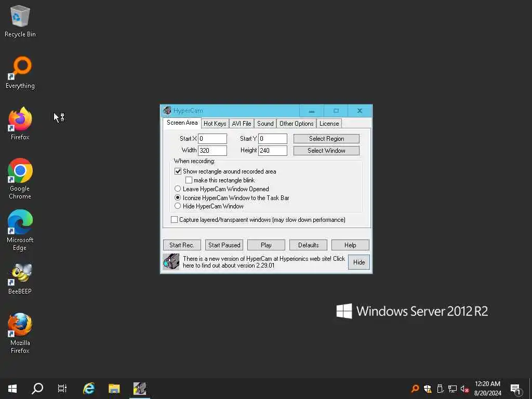Image resolution: width=532 pixels, height=399 pixels.
Task: Select the Microsoft Edge desktop shortcut
Action: (20, 230)
